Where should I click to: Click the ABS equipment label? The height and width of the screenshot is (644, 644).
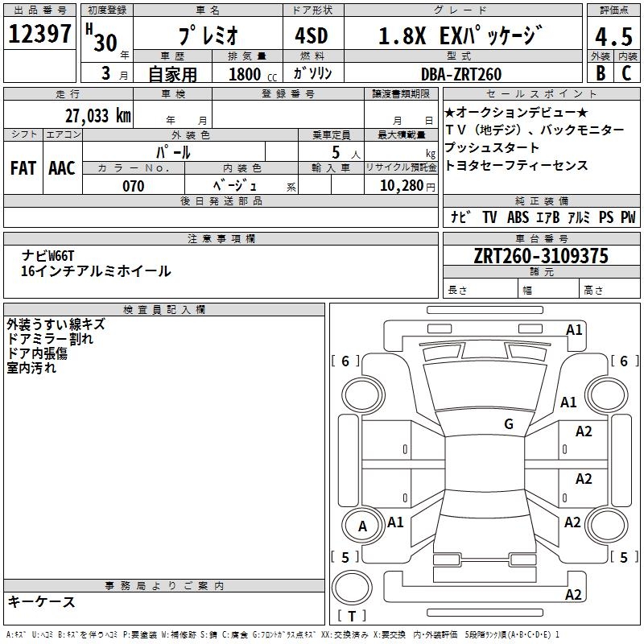518,217
